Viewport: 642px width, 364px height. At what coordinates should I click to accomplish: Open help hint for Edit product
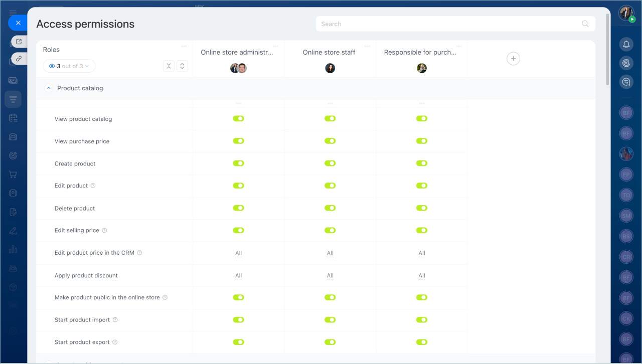(x=93, y=186)
